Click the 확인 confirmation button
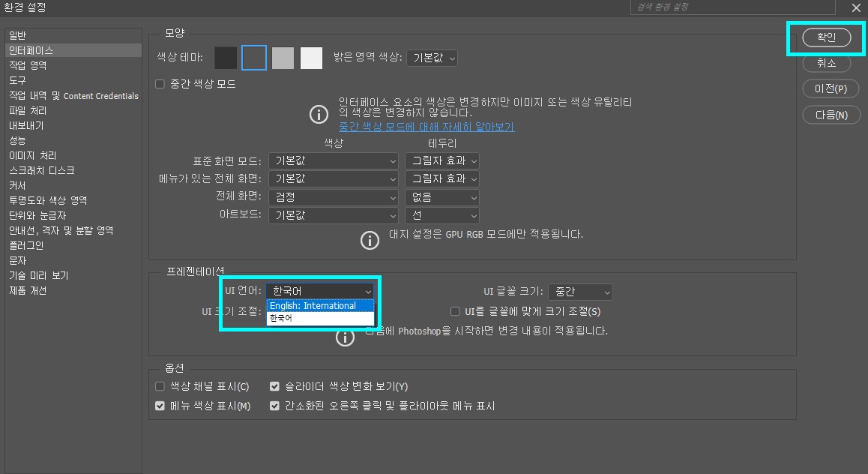 click(825, 37)
